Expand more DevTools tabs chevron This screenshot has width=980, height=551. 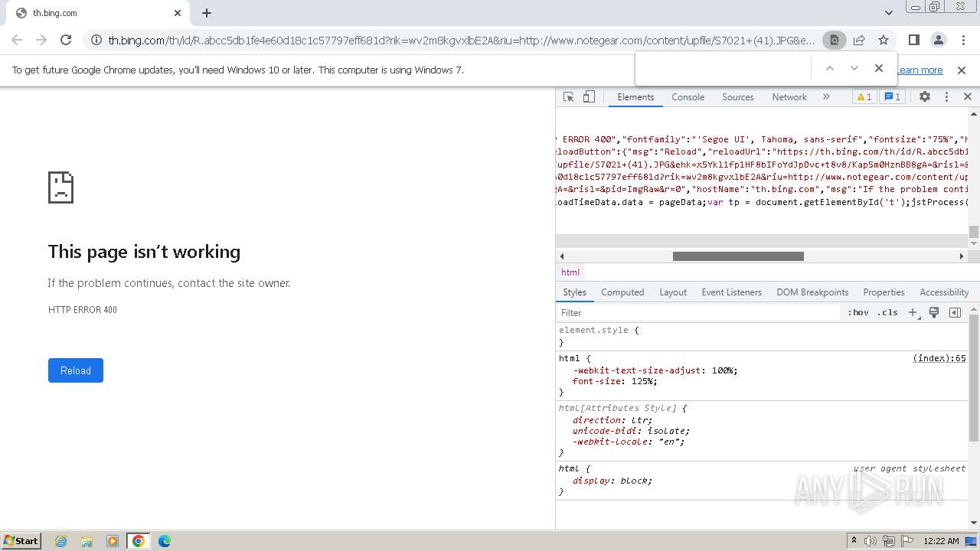[x=826, y=97]
